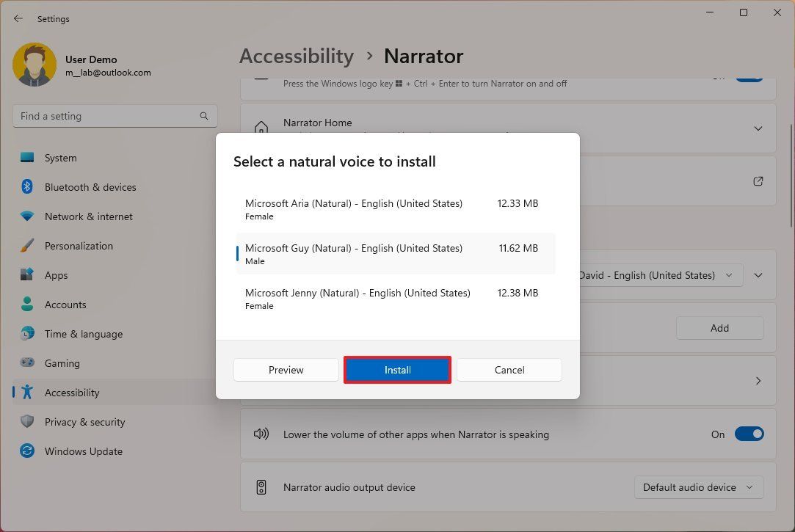Image resolution: width=795 pixels, height=532 pixels.
Task: Click the speaker icon beside the volume setting
Action: [x=261, y=434]
